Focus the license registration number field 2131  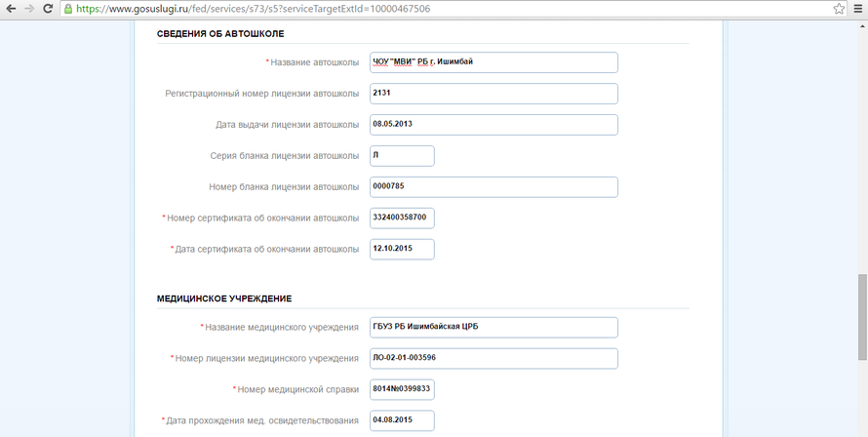point(493,94)
